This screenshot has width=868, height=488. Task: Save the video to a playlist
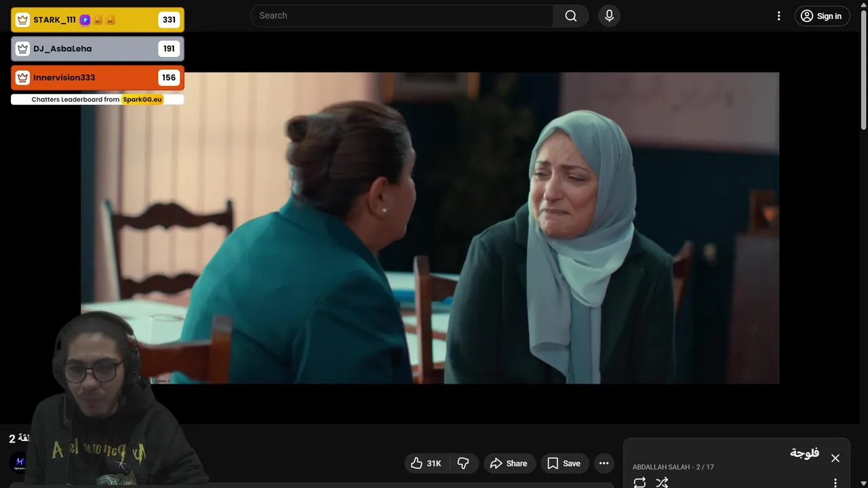tap(564, 464)
